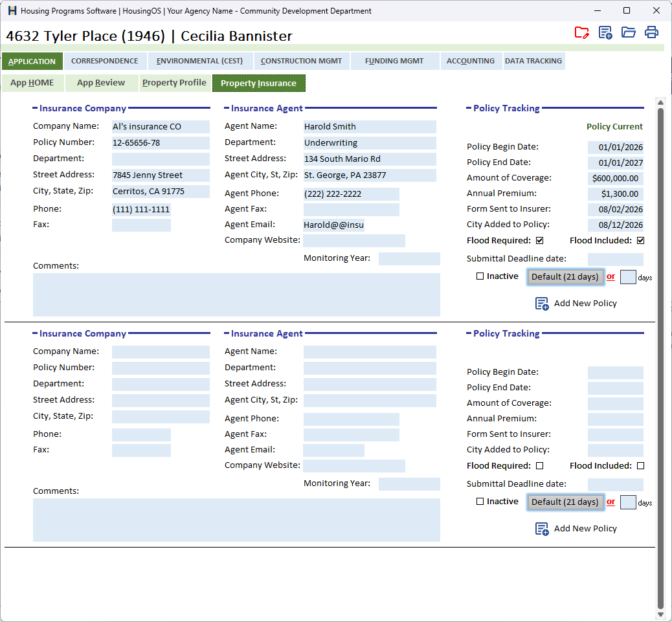Click the open folder icon in header

pyautogui.click(x=628, y=32)
